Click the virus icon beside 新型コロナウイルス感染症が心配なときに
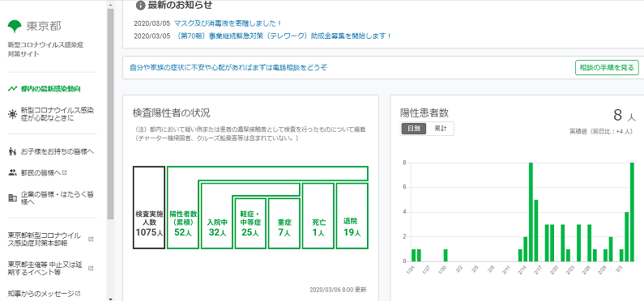Image resolution: width=644 pixels, height=301 pixels. pos(12,114)
